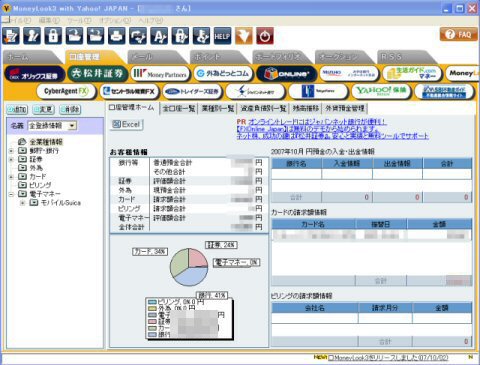Click the CyberAgent FX logo banner
Image resolution: width=480 pixels, height=365 pixels.
point(66,91)
